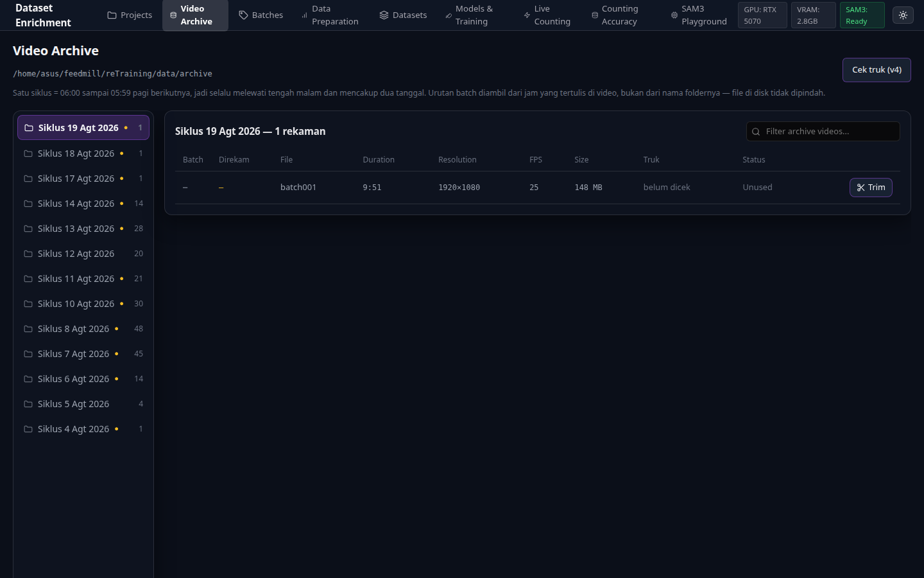Open Siklus 12 Agt 2026 cycle
The height and width of the screenshot is (578, 924).
point(83,254)
